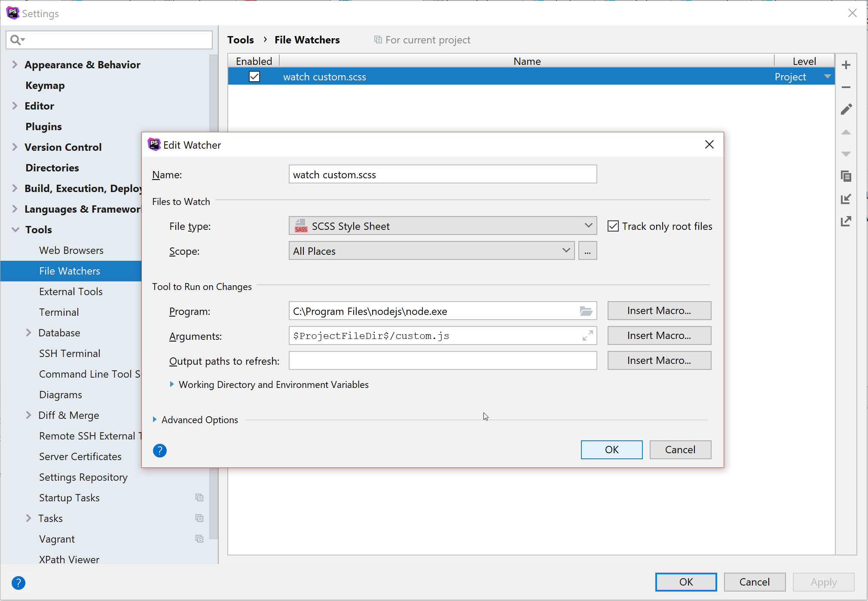
Task: Click the add watcher plus icon
Action: [846, 65]
